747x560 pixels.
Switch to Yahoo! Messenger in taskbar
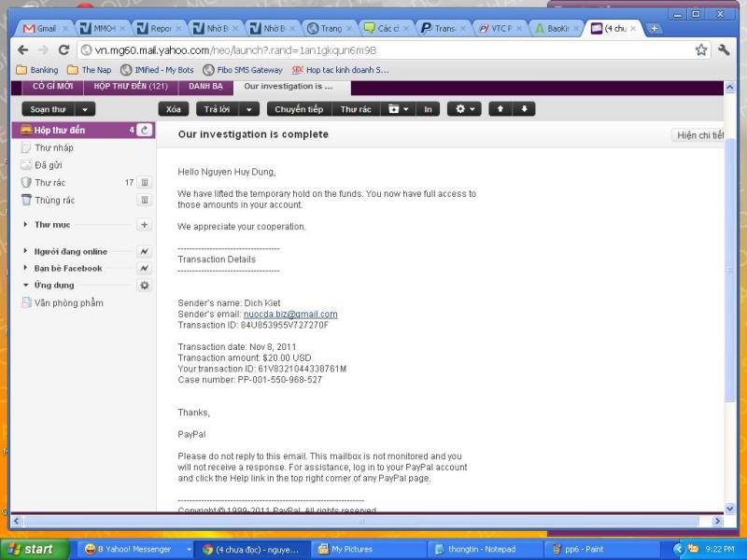tap(134, 549)
